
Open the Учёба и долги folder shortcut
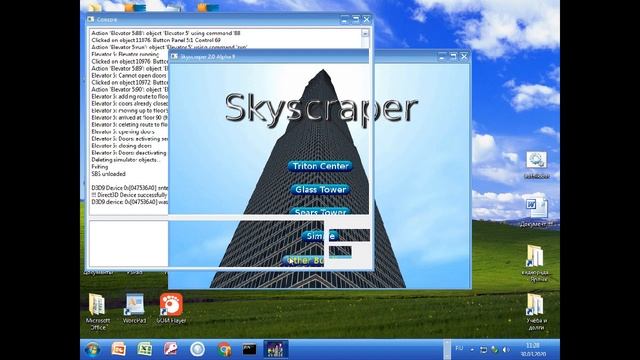[536, 312]
